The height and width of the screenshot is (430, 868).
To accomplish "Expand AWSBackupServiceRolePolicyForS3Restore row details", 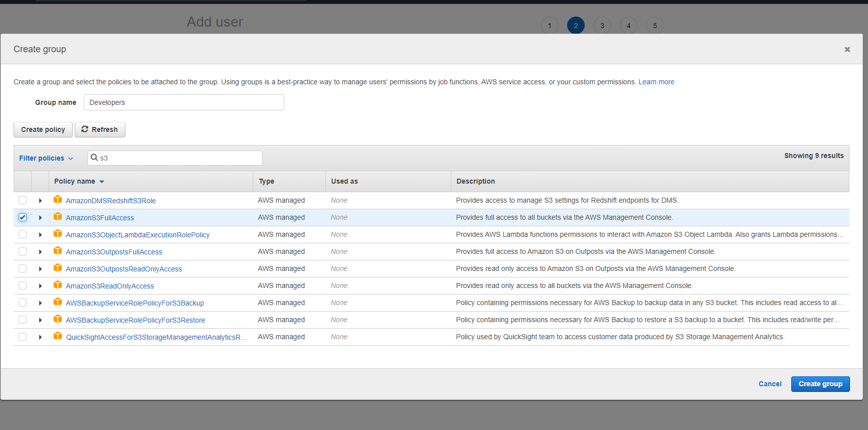I will 40,320.
